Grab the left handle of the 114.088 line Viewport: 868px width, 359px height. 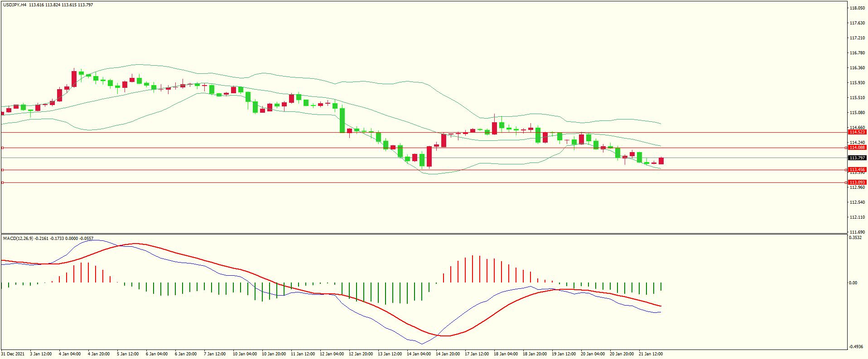pos(2,148)
